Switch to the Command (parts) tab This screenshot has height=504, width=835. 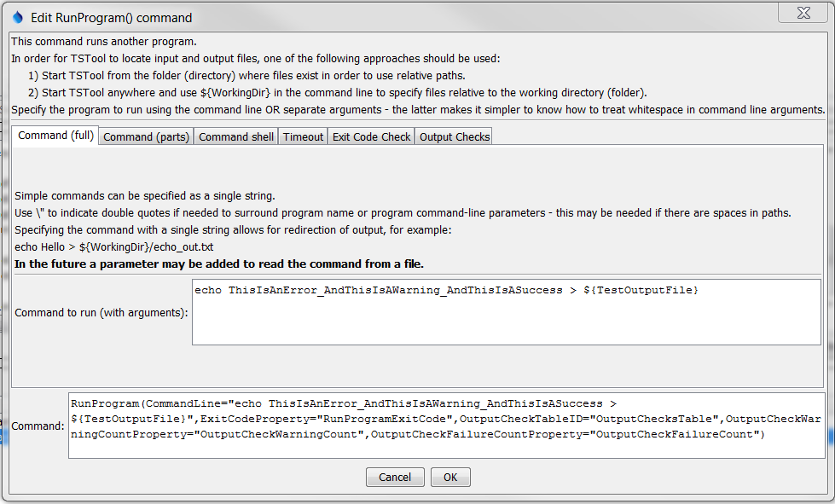(146, 135)
